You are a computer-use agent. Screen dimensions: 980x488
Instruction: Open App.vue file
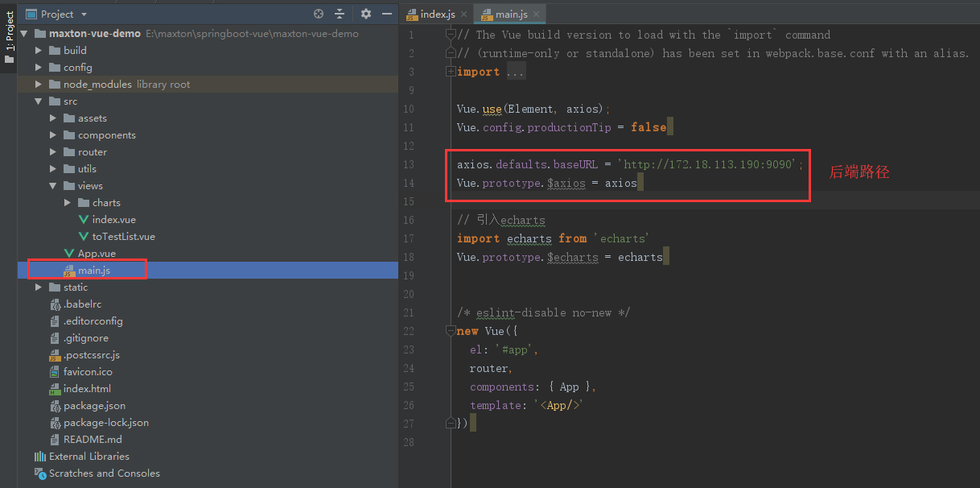97,254
